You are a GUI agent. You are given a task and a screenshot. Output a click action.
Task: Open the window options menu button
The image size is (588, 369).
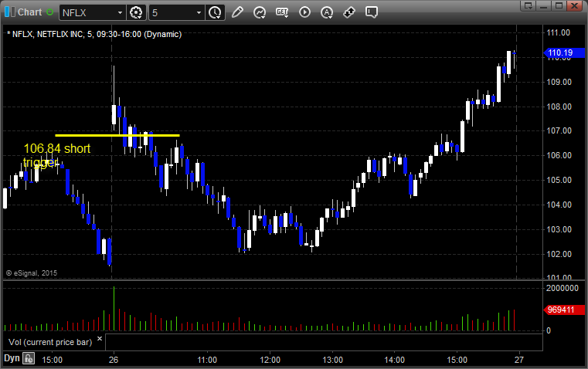click(x=529, y=5)
